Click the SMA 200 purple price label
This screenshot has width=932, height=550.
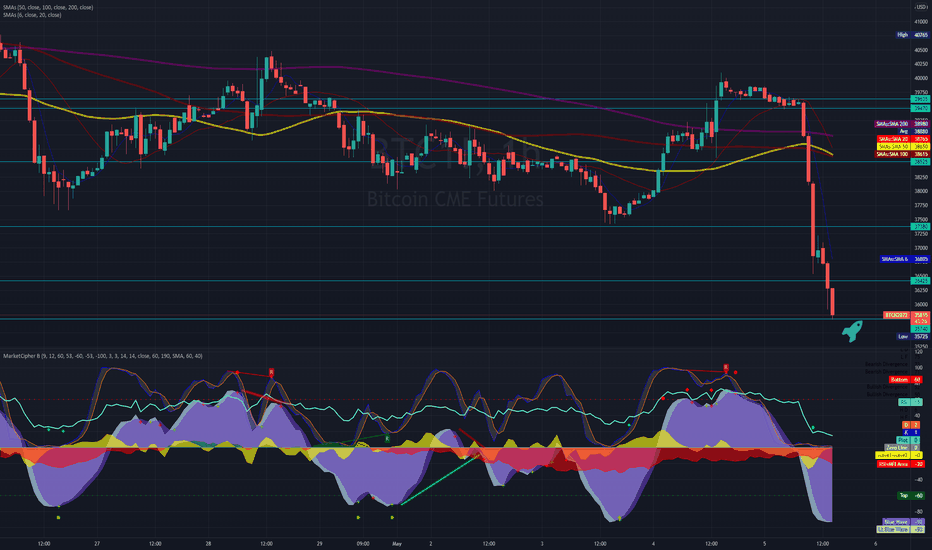pos(902,124)
